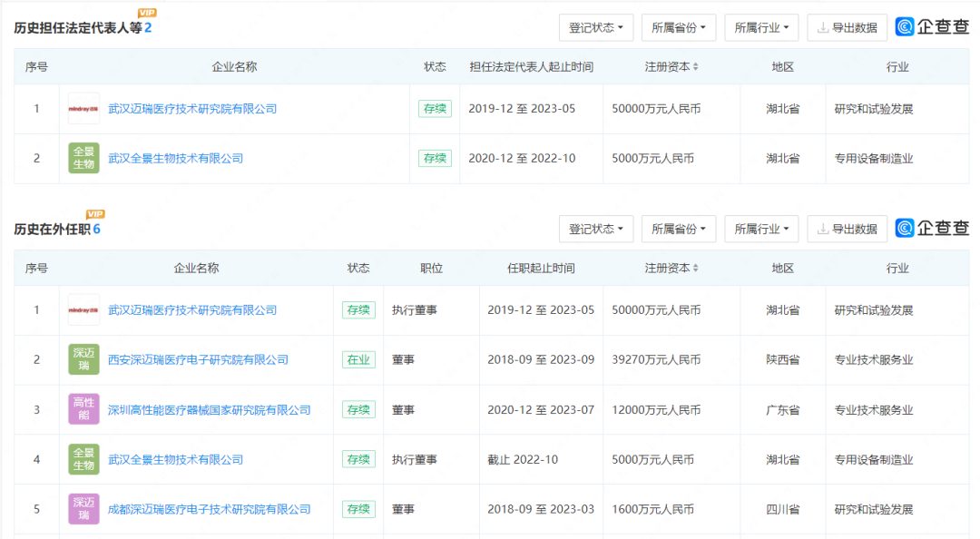The height and width of the screenshot is (539, 980).
Task: Open 成都深迈瑞医疗电子技术研究院有限公司 company page
Action: tap(209, 509)
